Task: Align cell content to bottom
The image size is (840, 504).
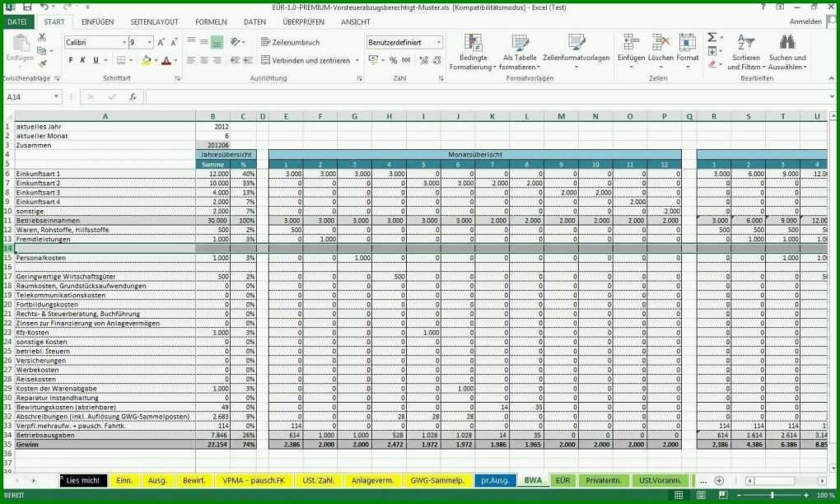Action: 217,42
